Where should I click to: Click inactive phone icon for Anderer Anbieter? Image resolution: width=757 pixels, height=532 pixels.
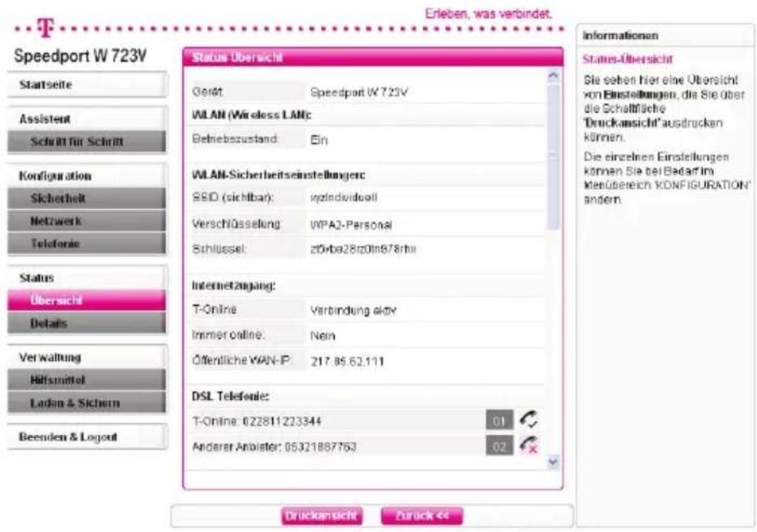529,445
